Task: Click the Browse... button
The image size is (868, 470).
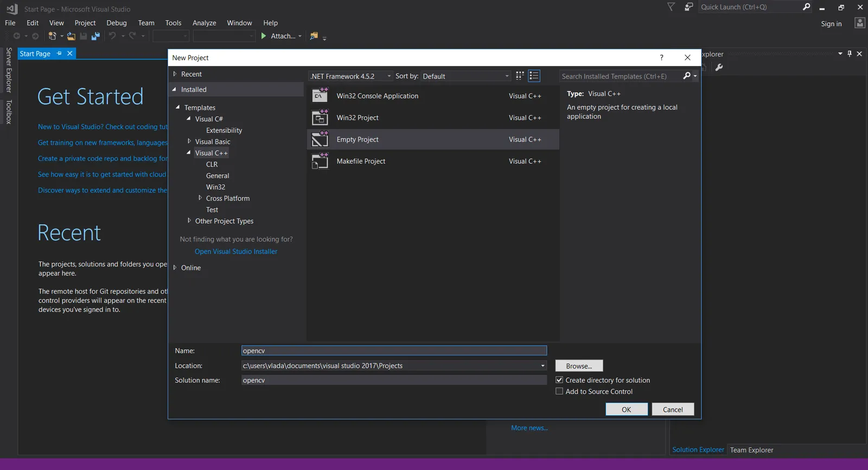Action: (x=579, y=366)
